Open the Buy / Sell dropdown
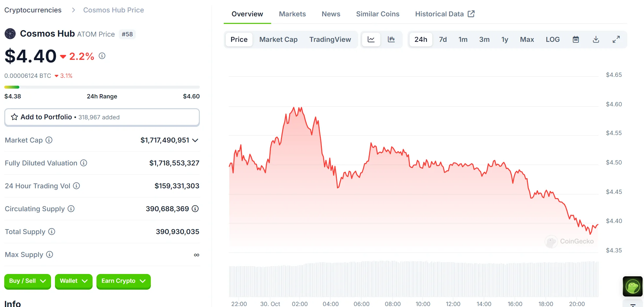 click(27, 281)
